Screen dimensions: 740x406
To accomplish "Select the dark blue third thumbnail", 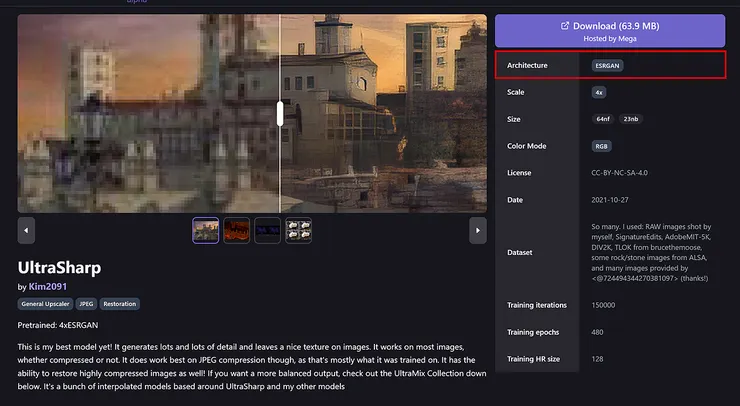I will (268, 230).
